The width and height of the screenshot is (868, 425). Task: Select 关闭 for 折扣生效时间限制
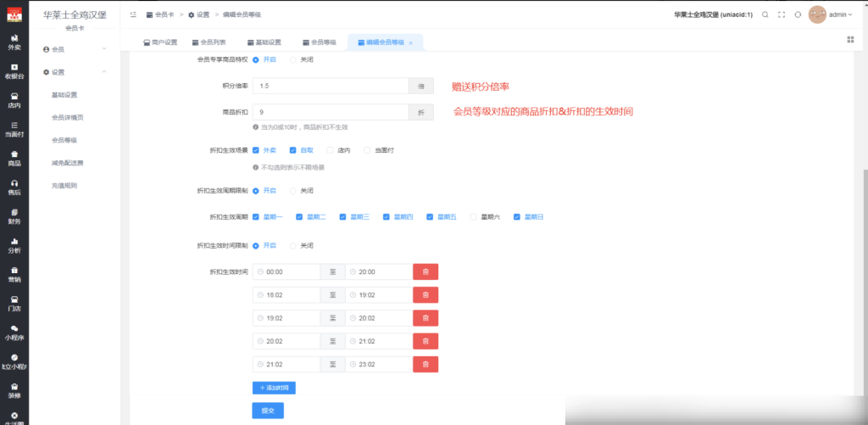pyautogui.click(x=292, y=245)
